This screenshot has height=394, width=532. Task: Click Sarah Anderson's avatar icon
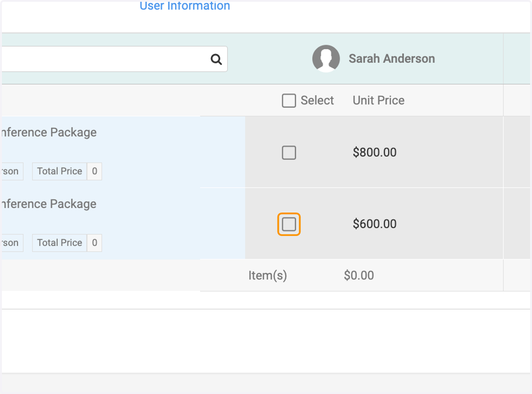(326, 59)
